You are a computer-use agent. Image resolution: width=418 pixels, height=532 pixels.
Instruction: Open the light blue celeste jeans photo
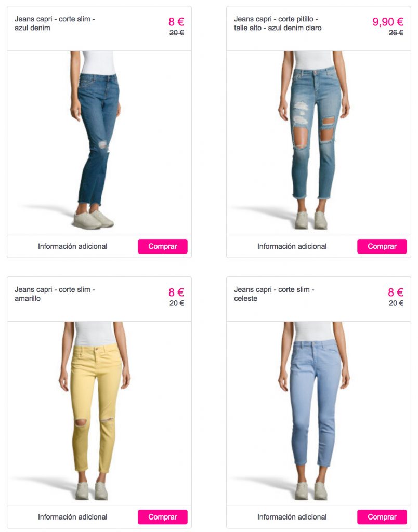[x=319, y=413]
